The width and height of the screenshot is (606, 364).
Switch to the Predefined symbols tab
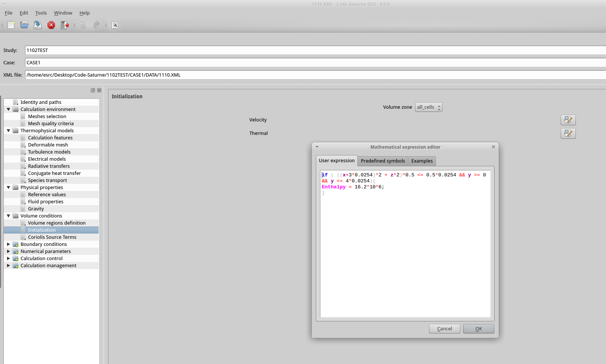(x=382, y=161)
